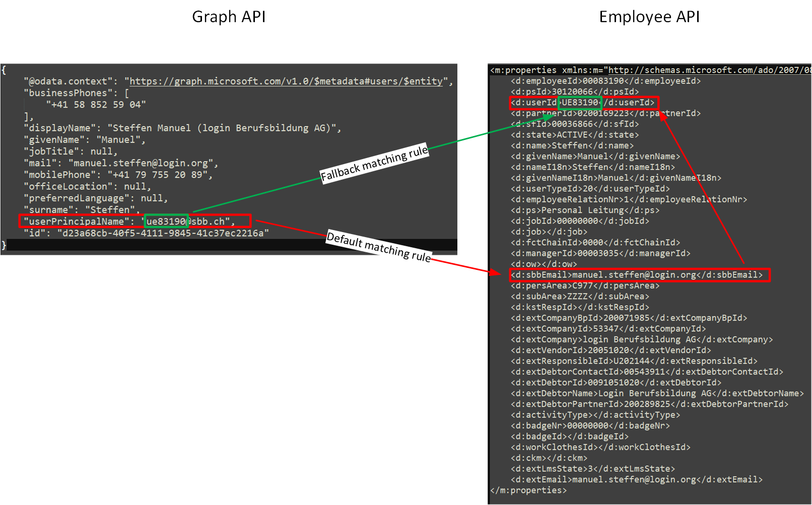
Task: Select the d:employeeId XML line
Action: tap(605, 81)
